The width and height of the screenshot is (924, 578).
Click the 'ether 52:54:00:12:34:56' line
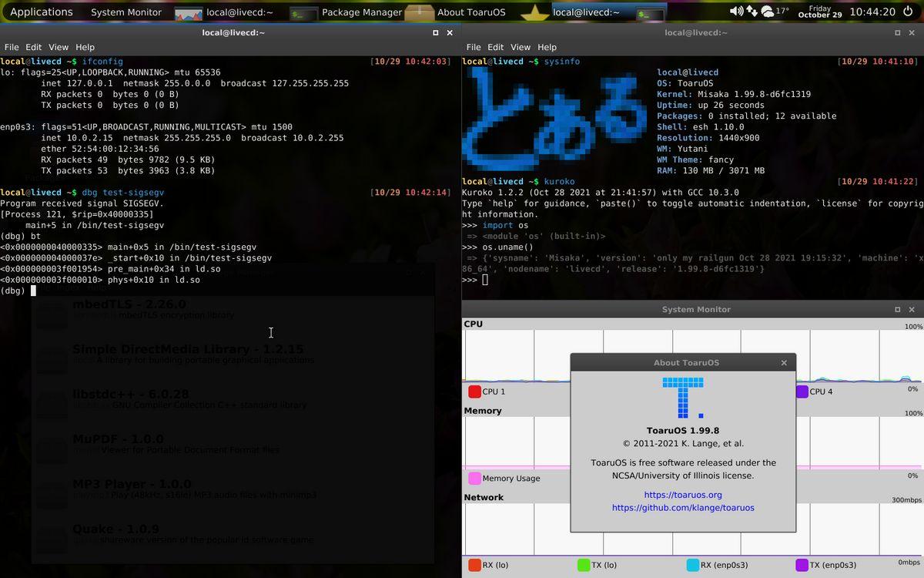tap(100, 149)
